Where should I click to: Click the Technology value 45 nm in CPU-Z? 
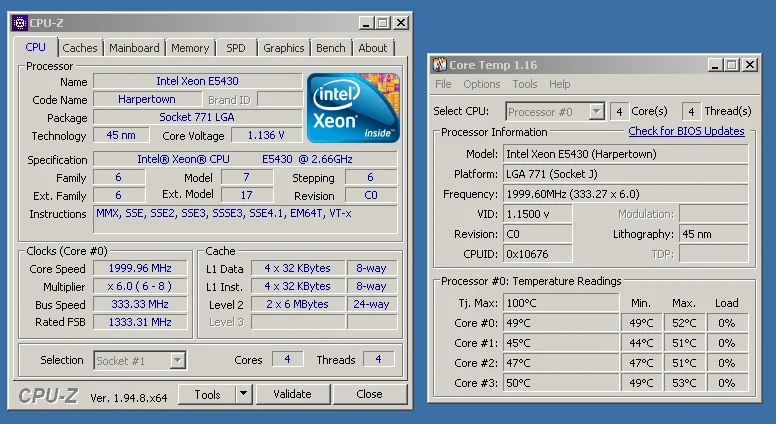click(x=121, y=135)
